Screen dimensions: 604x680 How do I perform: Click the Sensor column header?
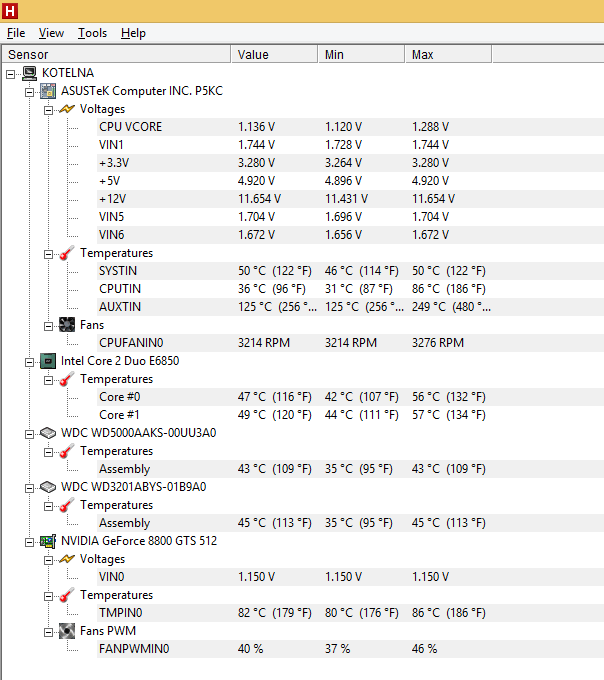point(116,55)
